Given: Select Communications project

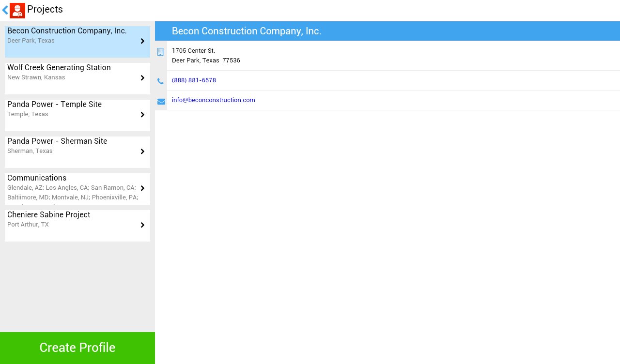Looking at the screenshot, I should (77, 189).
